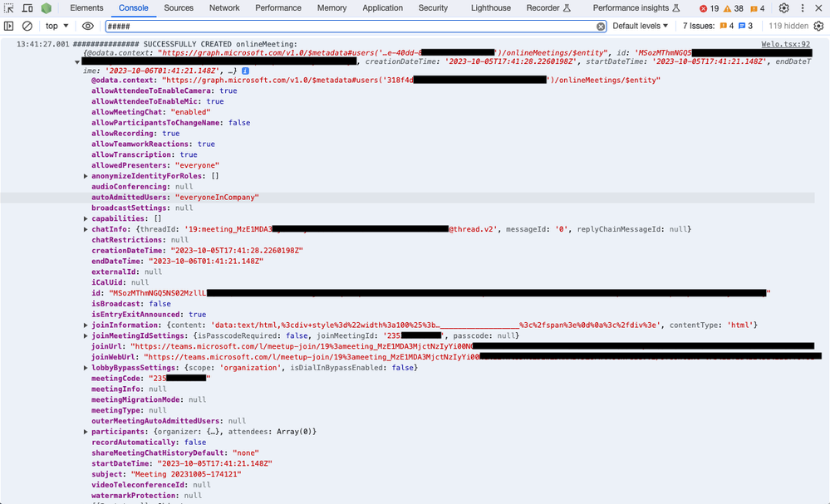Collapse the logged onlineMeeting object arrow
The image size is (830, 504).
click(77, 62)
